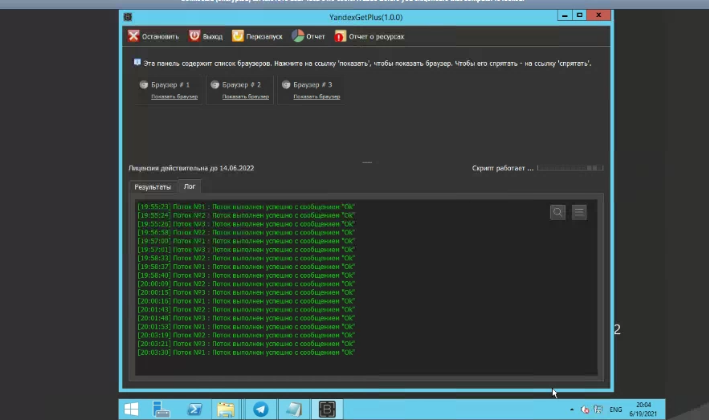Maximize the YandexGetPlus window
This screenshot has width=709, height=420.
(579, 15)
